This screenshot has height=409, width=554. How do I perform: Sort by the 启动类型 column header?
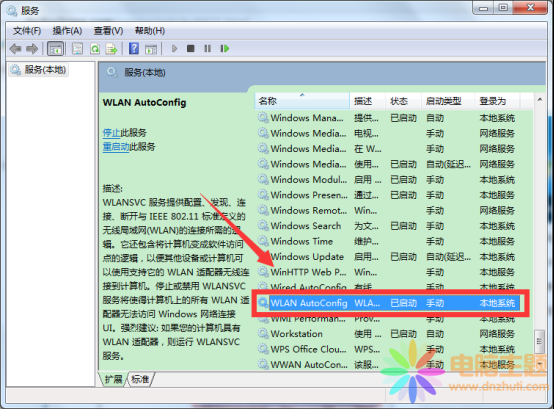(x=448, y=101)
